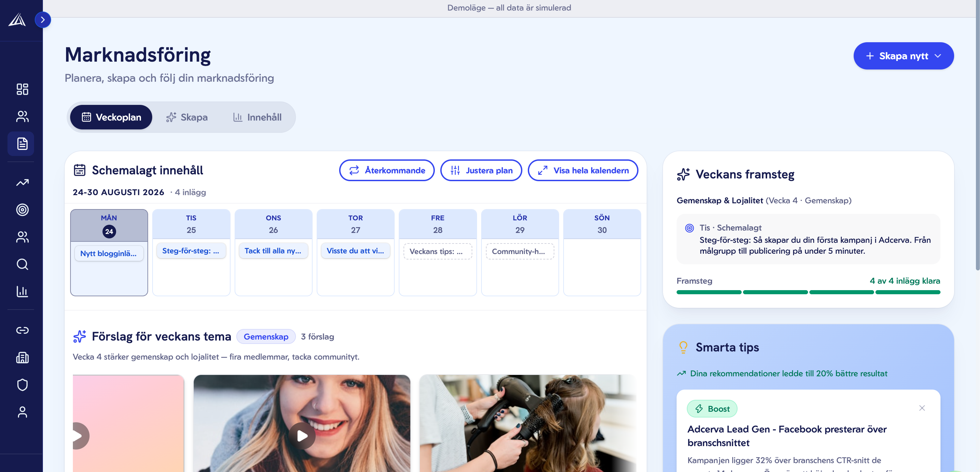This screenshot has height=472, width=980.
Task: Switch to the Veckoplan tab
Action: coord(111,117)
